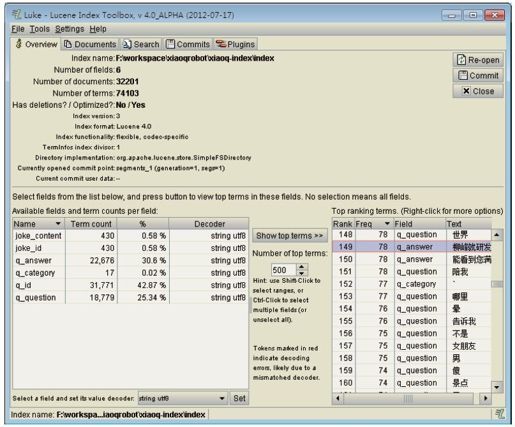515x427 pixels.
Task: Select rank 157 term row
Action: [x=412, y=345]
